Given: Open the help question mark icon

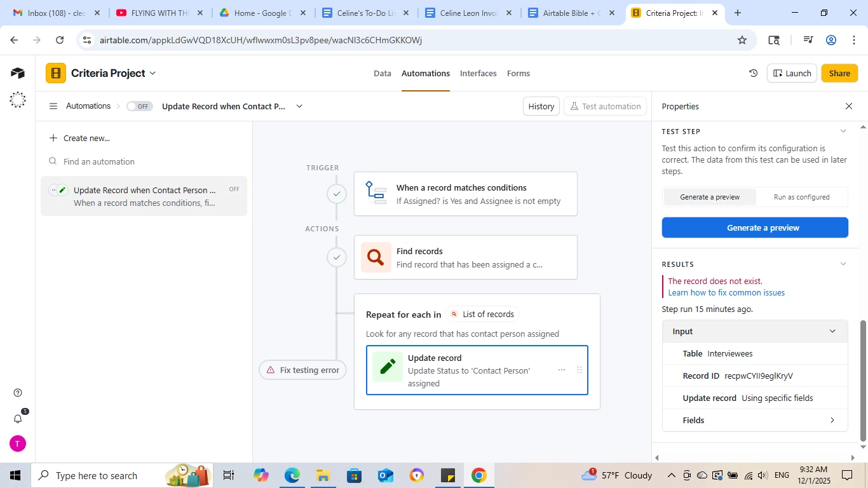Looking at the screenshot, I should [18, 393].
